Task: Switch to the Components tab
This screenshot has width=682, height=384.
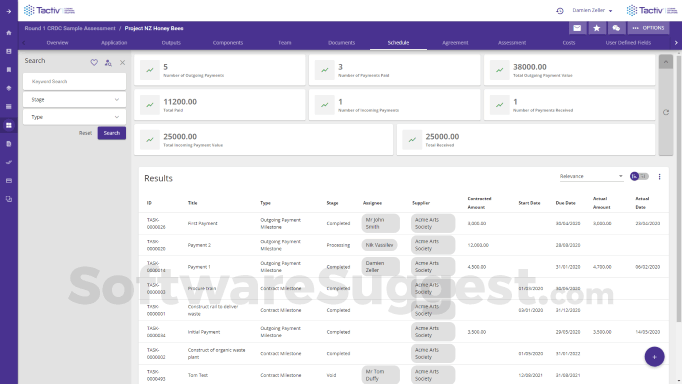Action: [227, 43]
